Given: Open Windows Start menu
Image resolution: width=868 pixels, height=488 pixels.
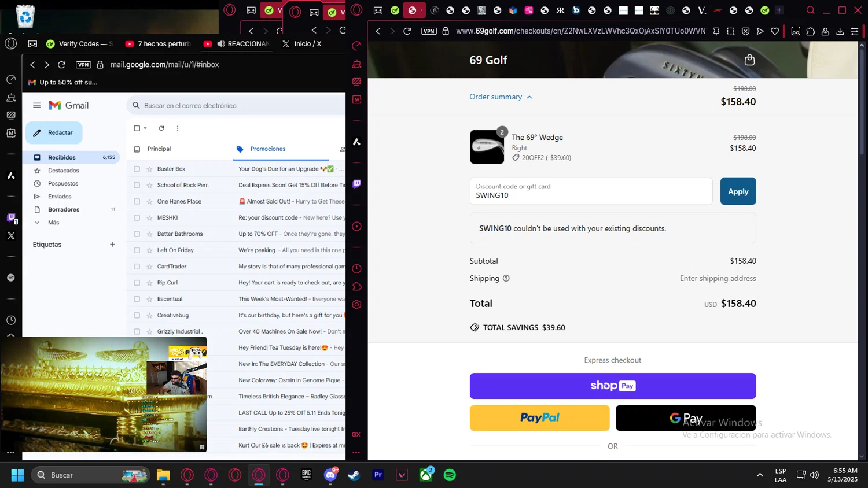Looking at the screenshot, I should [17, 475].
